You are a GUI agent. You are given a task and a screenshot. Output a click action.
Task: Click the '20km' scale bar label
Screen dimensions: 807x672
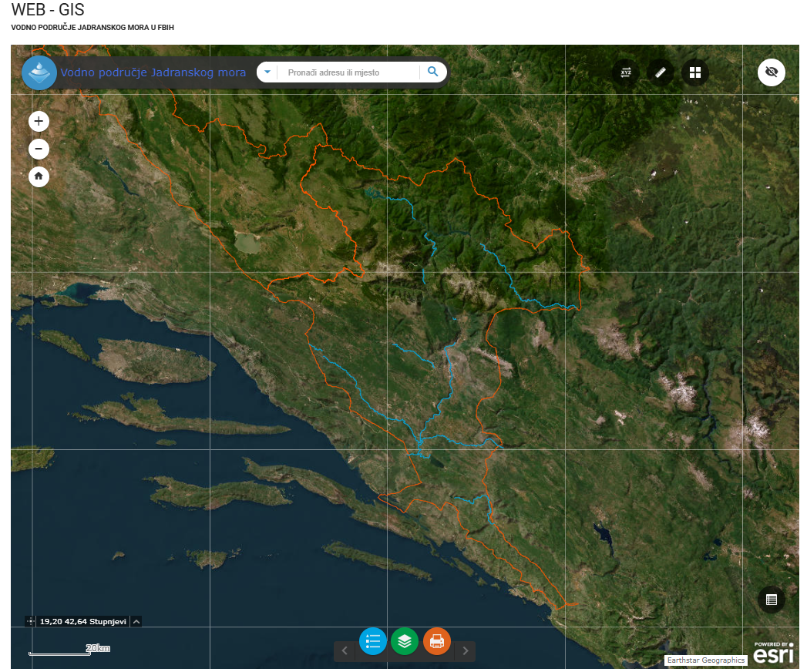coord(98,648)
